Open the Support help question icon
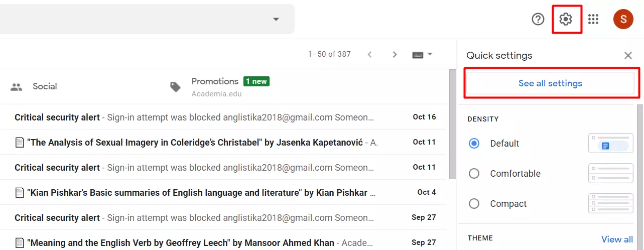 point(538,19)
